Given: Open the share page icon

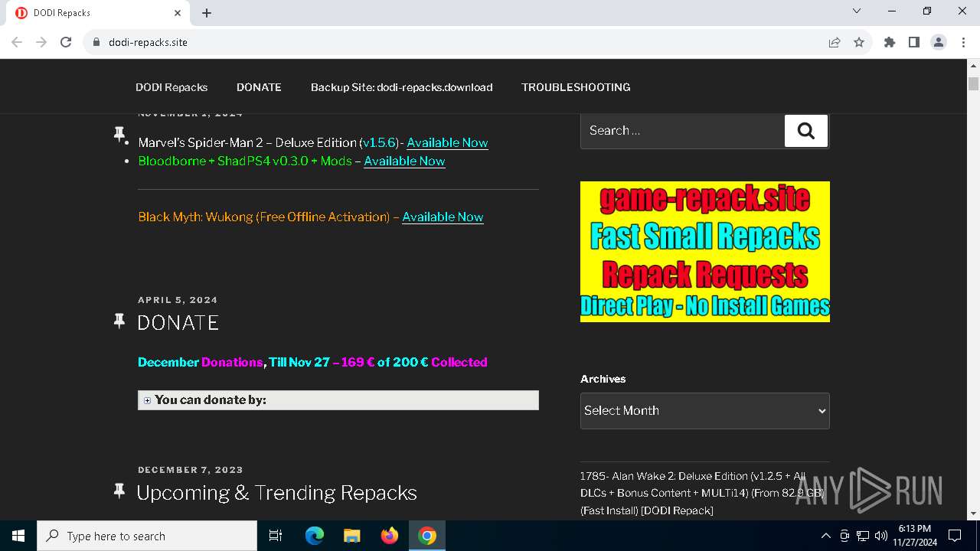Looking at the screenshot, I should tap(835, 42).
